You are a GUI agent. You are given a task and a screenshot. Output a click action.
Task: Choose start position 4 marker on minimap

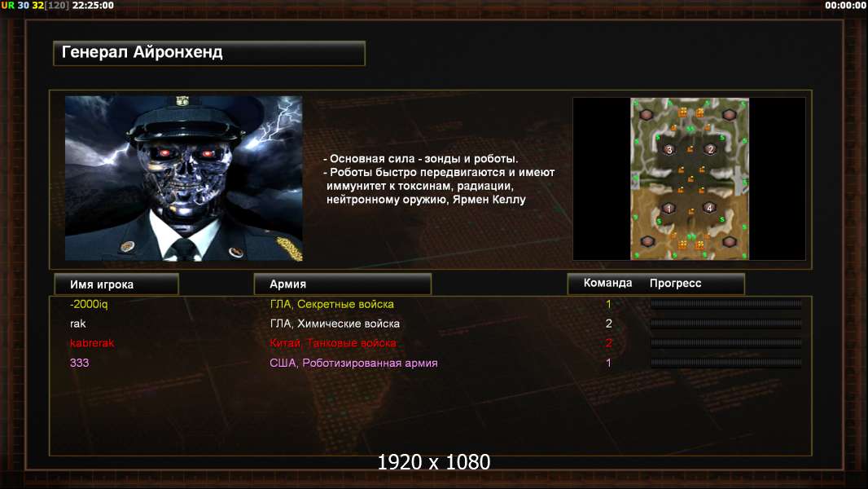709,208
